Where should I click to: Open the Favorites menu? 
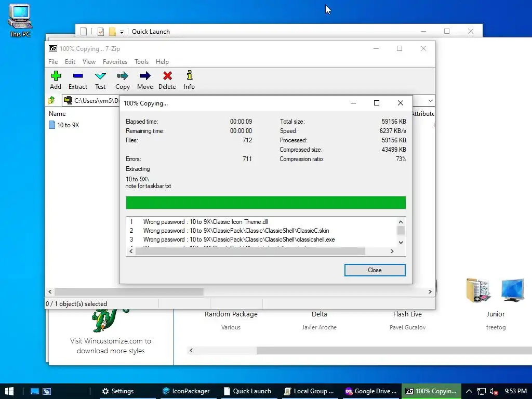click(115, 62)
